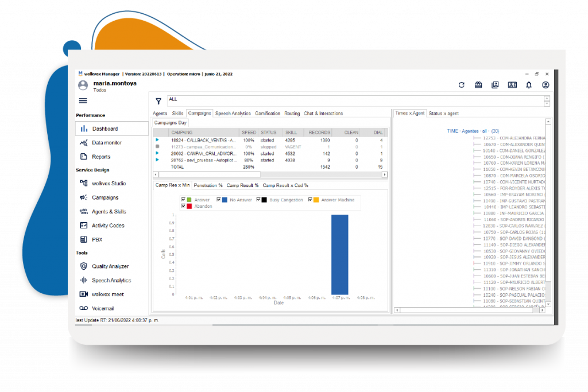Click the Voicemail icon in the sidebar

pyautogui.click(x=84, y=308)
